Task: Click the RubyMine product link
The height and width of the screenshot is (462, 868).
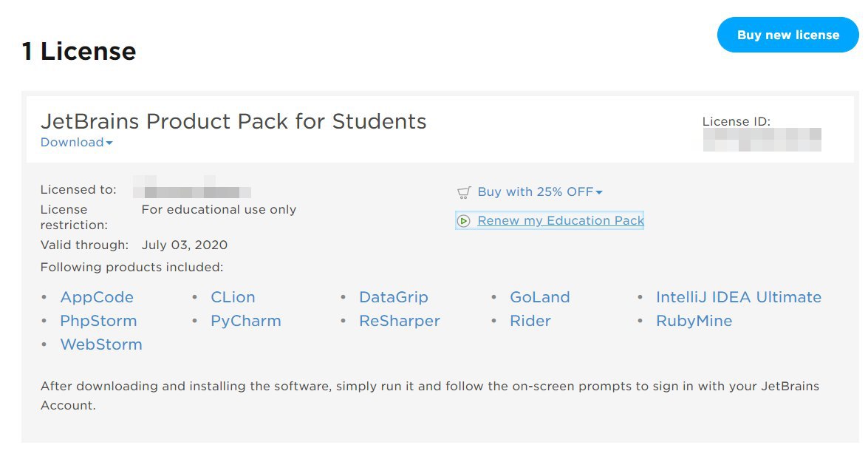Action: [x=694, y=321]
